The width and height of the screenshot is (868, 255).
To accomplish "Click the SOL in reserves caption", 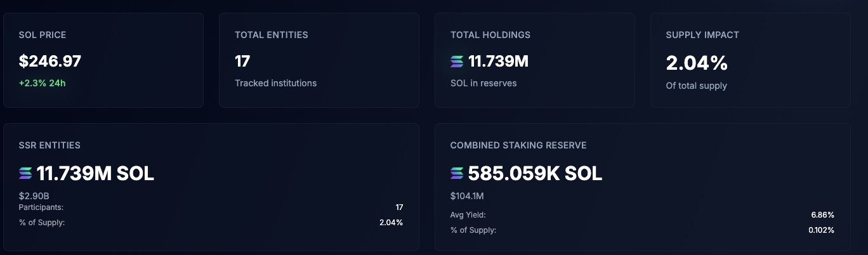I will coord(483,83).
